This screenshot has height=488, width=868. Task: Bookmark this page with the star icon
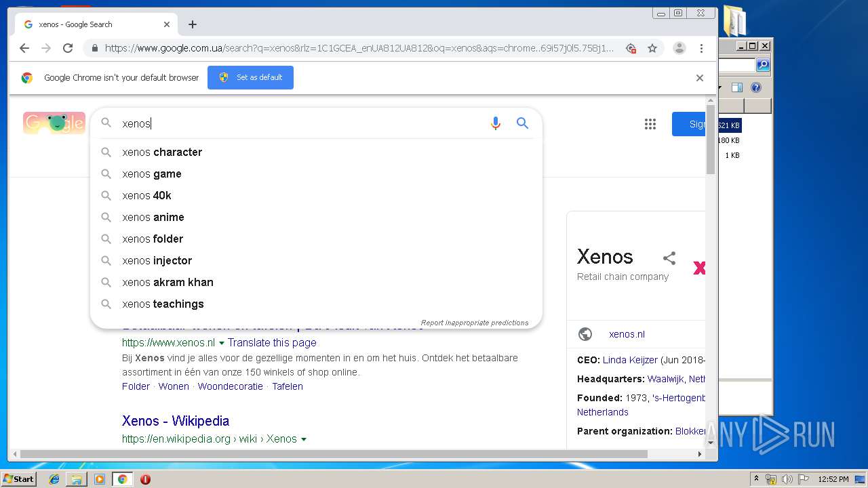(x=652, y=48)
